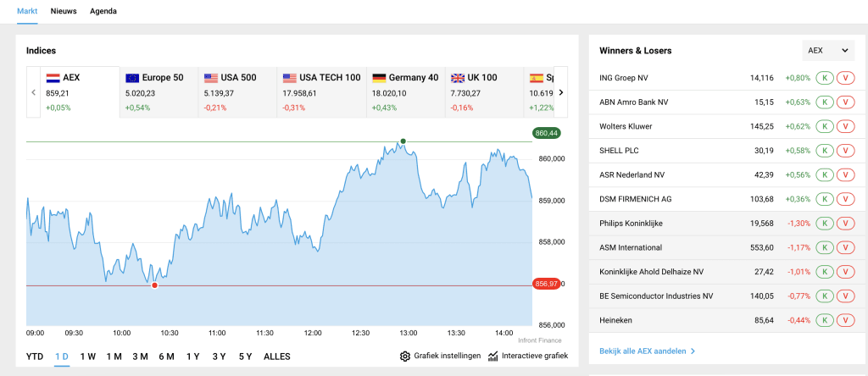868x376 pixels.
Task: Follow the Bekijk alle AEX aandelen link
Action: pyautogui.click(x=648, y=351)
